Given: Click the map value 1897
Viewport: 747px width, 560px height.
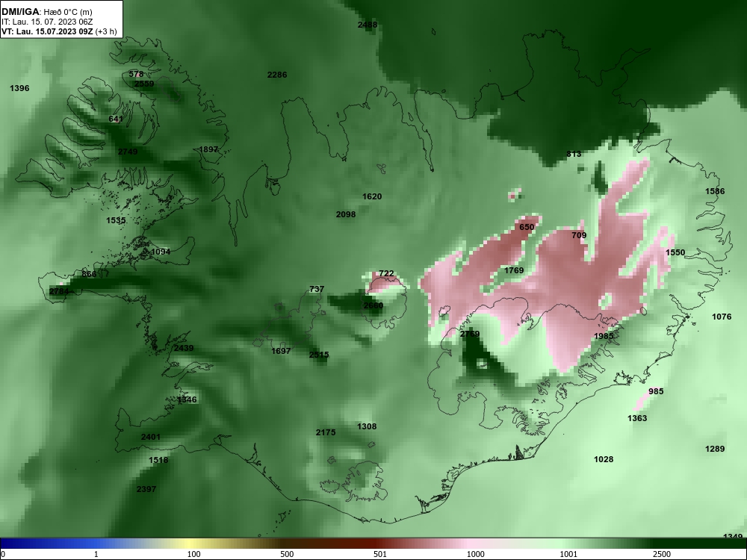Looking at the screenshot, I should tap(208, 149).
